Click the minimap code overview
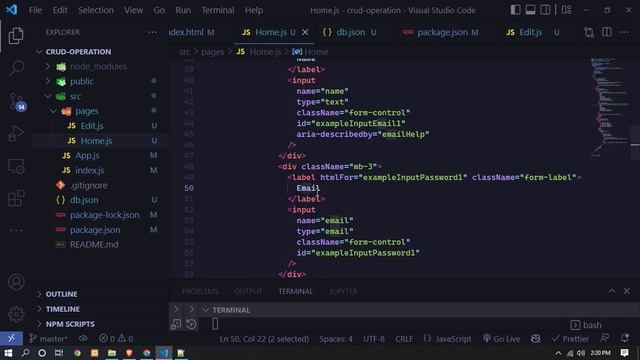 609,106
